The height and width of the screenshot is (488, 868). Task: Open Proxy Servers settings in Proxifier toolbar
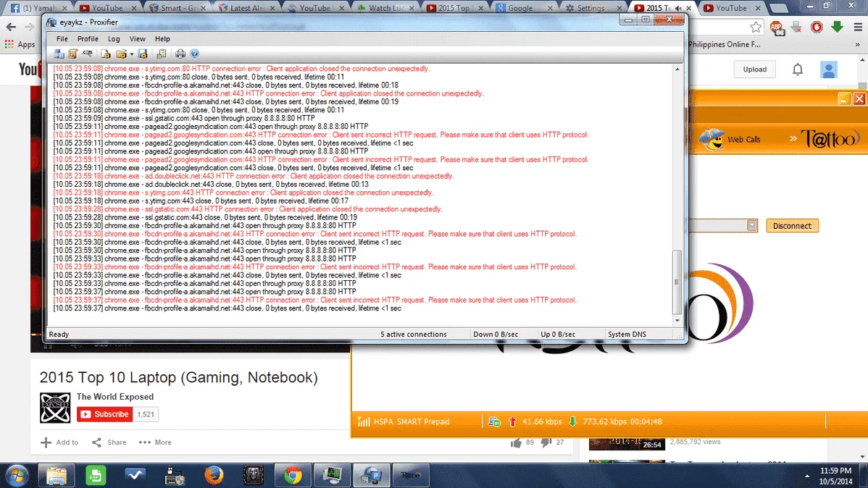click(x=59, y=54)
